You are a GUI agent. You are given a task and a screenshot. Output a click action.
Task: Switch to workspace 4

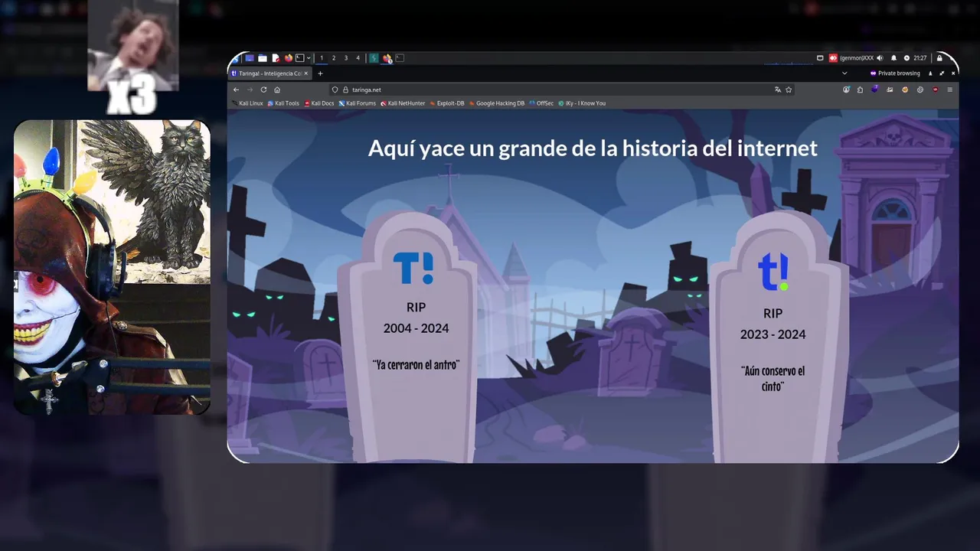pyautogui.click(x=358, y=58)
